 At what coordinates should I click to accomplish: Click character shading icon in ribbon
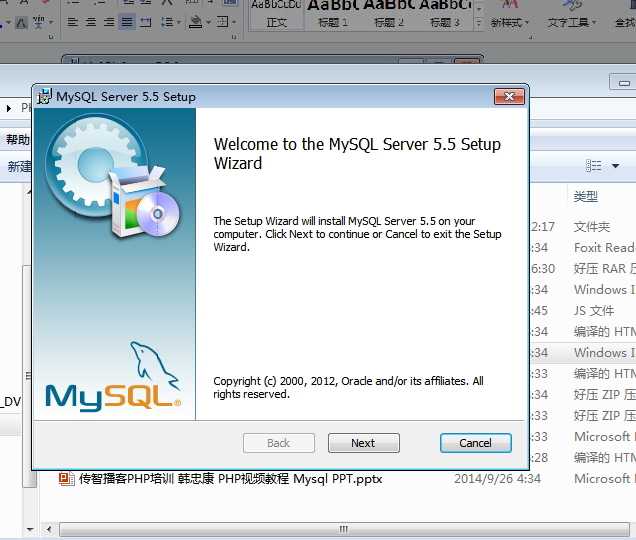(21, 22)
